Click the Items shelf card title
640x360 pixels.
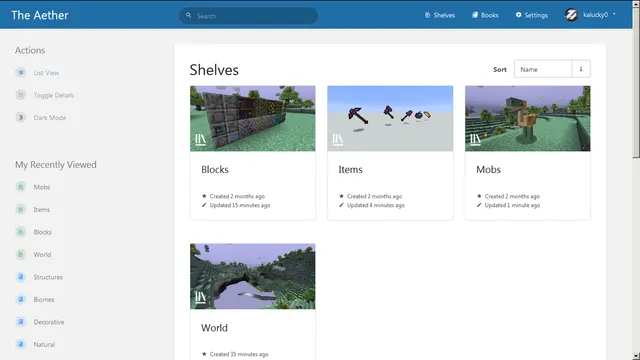(x=350, y=169)
